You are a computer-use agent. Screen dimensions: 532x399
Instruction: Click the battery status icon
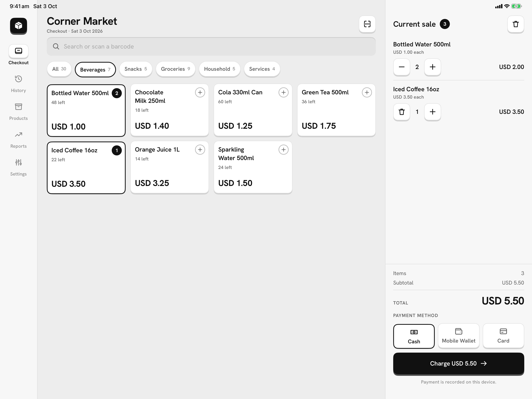[x=516, y=6]
